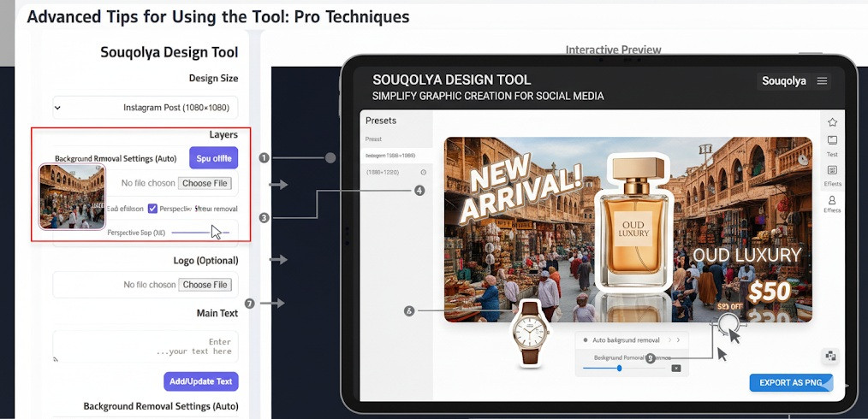Click the Souqolya button in tablet header
Image resolution: width=868 pixels, height=419 pixels.
point(784,81)
